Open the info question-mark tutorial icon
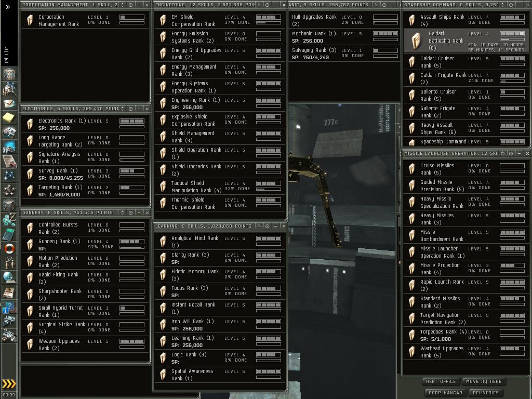 coord(9,307)
